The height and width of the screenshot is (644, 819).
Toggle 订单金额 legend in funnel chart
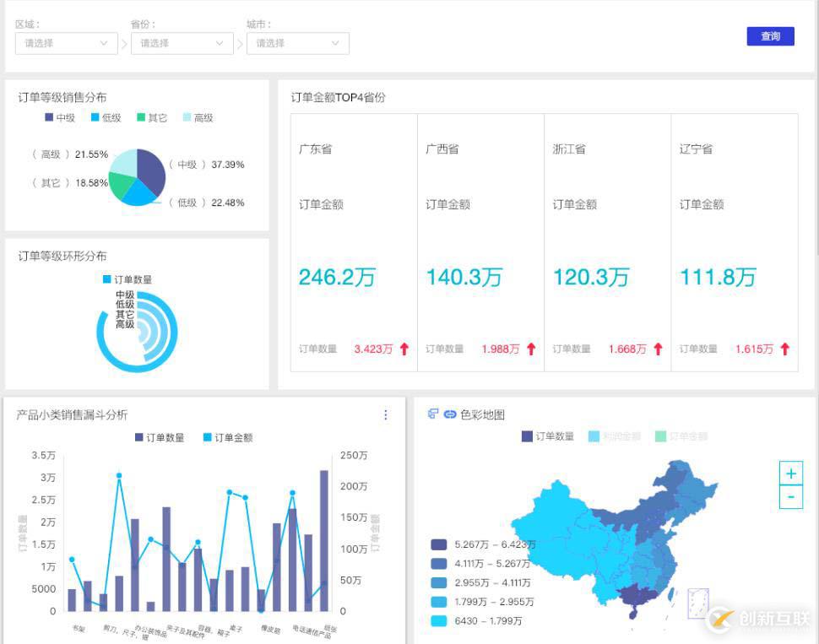click(228, 438)
